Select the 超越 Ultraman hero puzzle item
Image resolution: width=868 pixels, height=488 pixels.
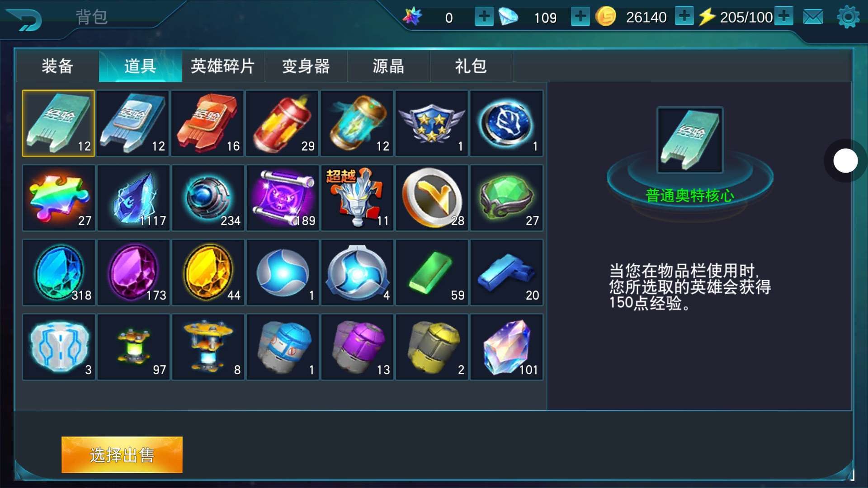click(357, 198)
